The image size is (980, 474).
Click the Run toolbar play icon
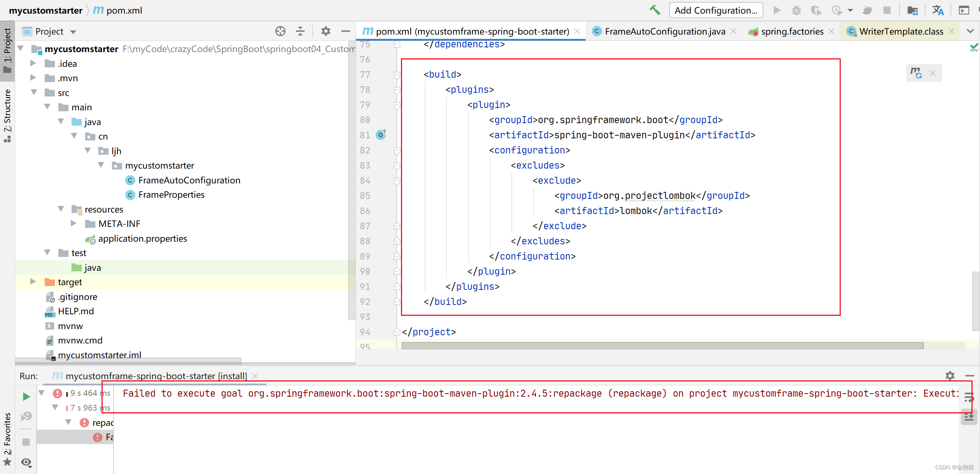pyautogui.click(x=777, y=10)
